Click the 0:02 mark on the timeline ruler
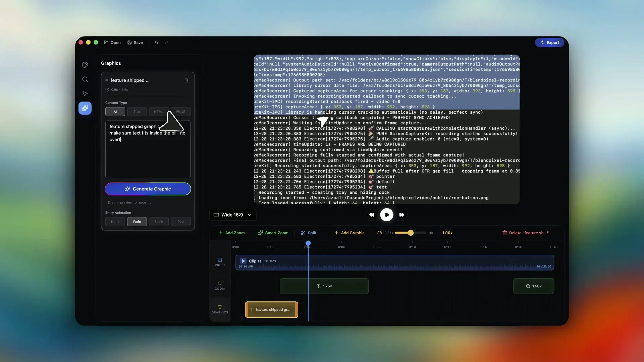 pyautogui.click(x=271, y=247)
